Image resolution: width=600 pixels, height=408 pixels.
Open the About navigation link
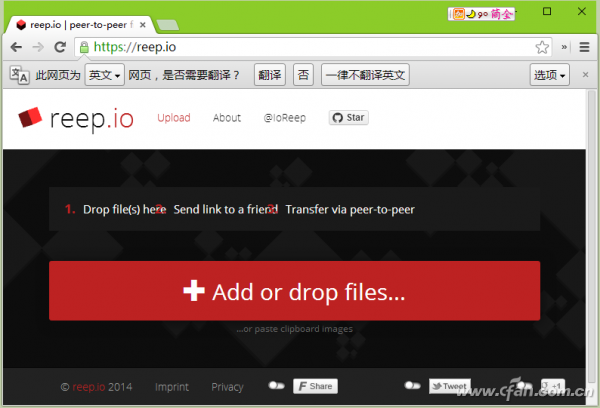(x=227, y=118)
